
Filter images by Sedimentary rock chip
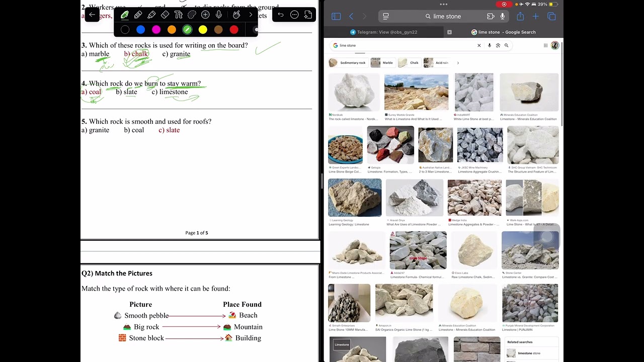pyautogui.click(x=347, y=63)
